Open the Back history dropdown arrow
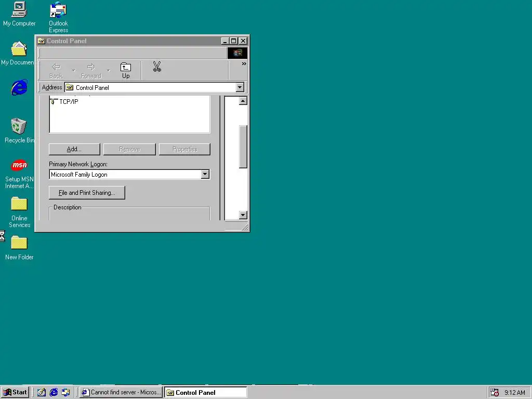This screenshot has width=532, height=399. 73,71
